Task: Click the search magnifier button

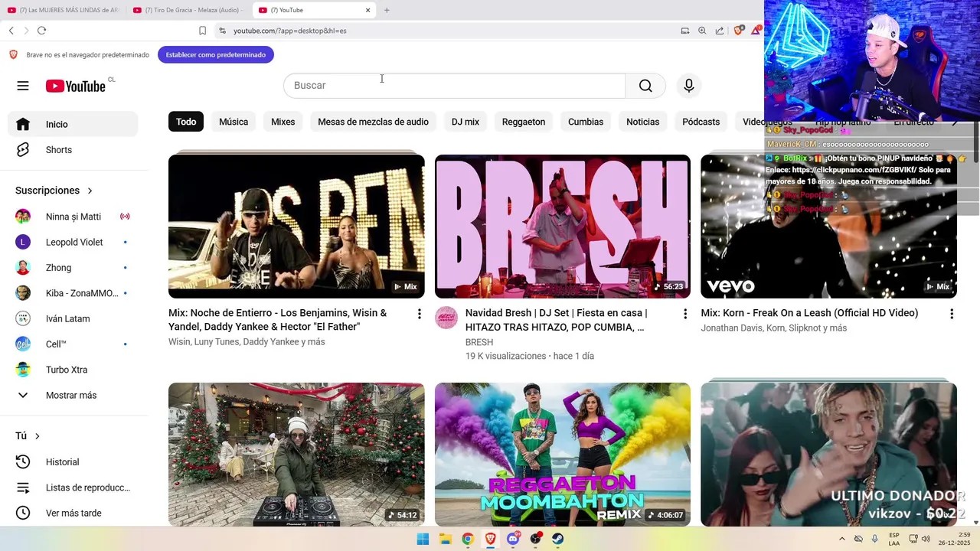Action: (x=645, y=86)
